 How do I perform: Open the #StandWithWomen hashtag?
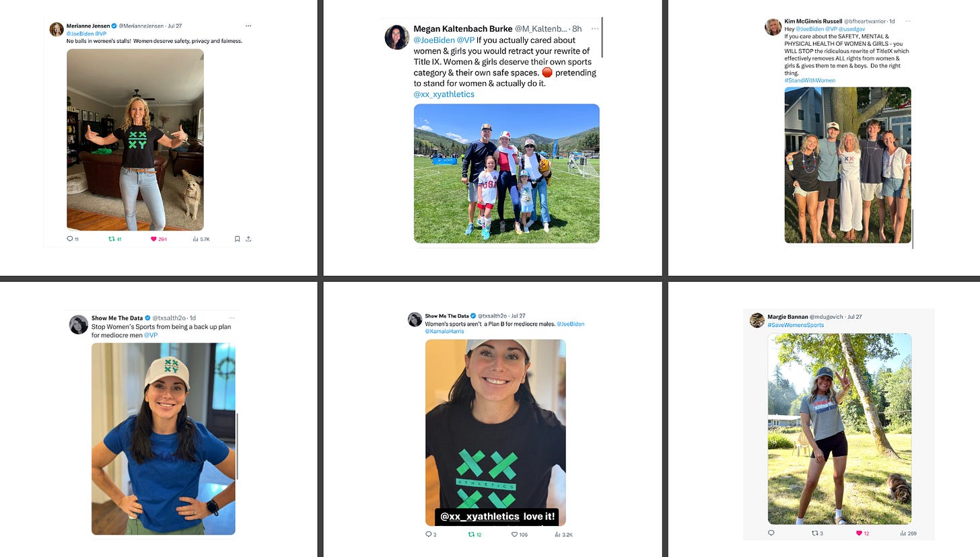[x=810, y=80]
